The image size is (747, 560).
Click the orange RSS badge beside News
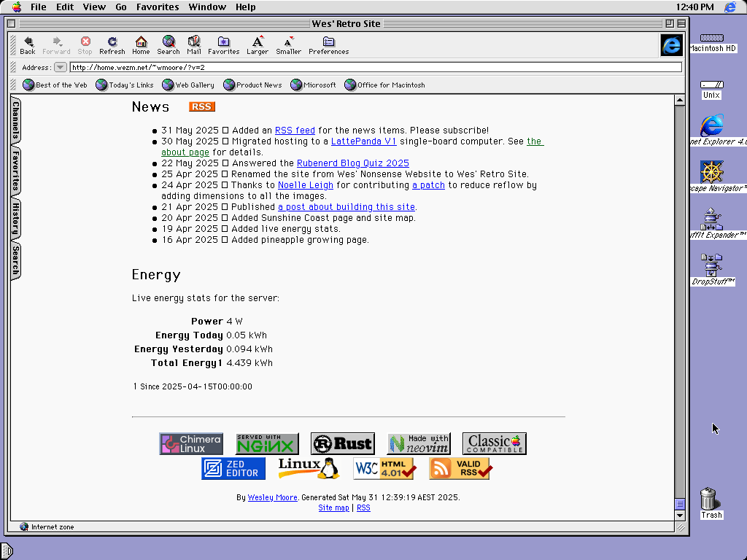point(202,106)
